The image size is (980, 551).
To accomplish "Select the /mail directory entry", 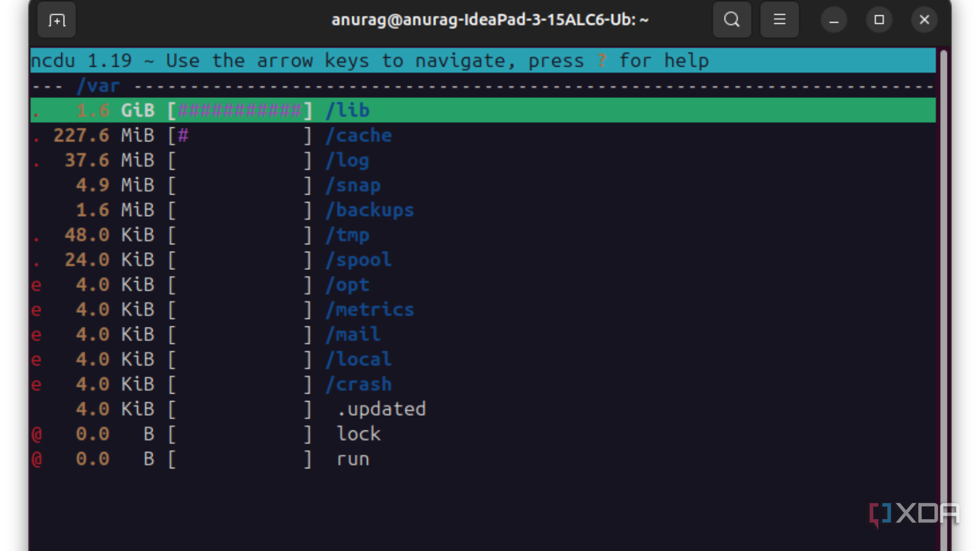I will pyautogui.click(x=353, y=334).
